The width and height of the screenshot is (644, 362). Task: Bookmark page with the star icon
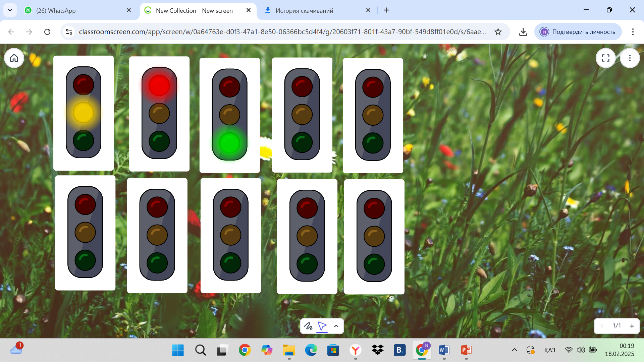[x=498, y=32]
